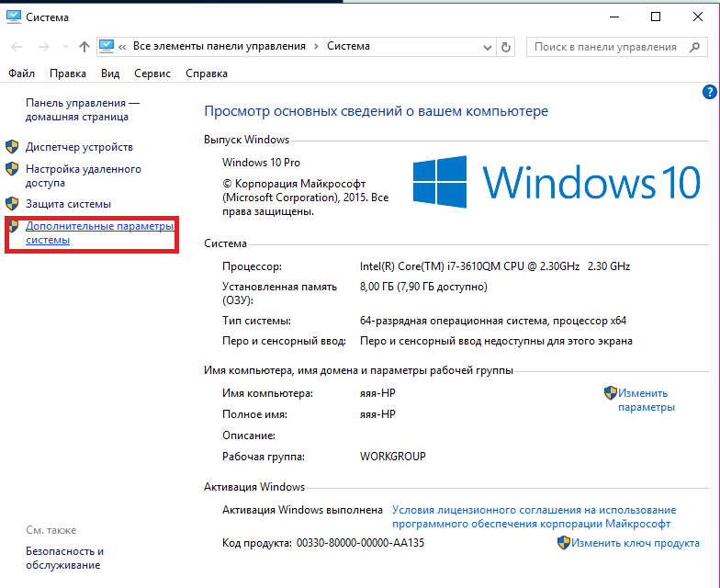Go to Панель управления домашняя страница
The height and width of the screenshot is (588, 720).
(x=83, y=110)
